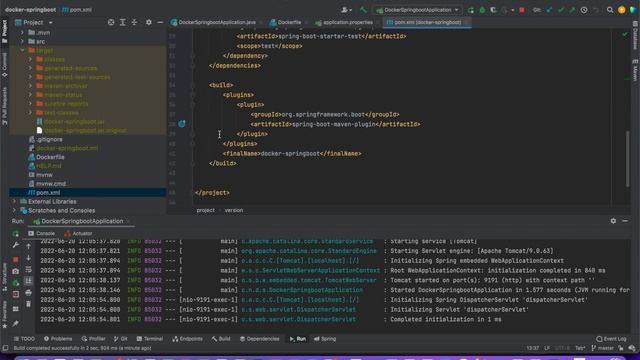Select mvnw.cmd in project tree
This screenshot has width=640, height=360.
click(x=47, y=184)
